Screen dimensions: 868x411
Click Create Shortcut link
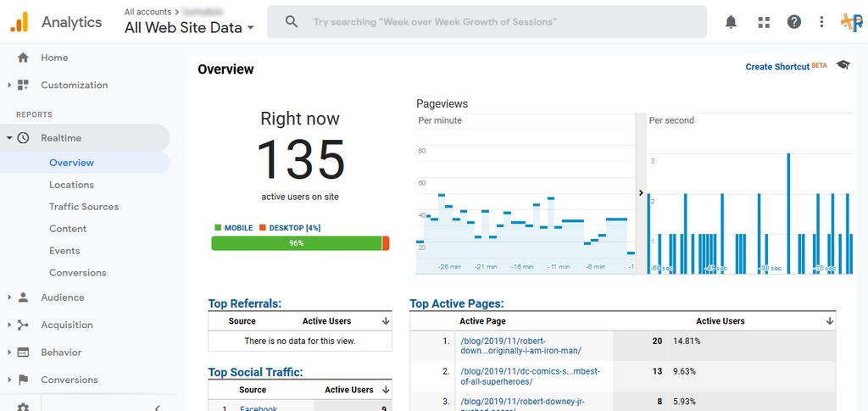[x=777, y=67]
